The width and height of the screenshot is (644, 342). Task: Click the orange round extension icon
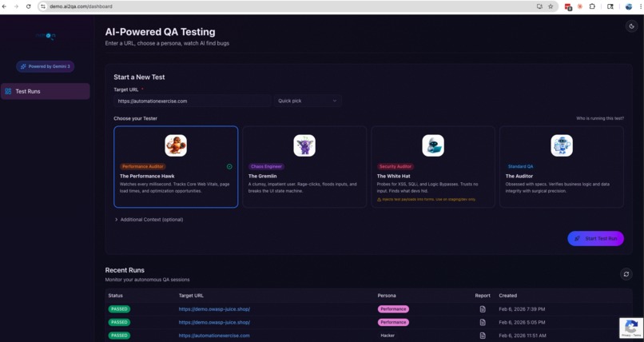(580, 6)
